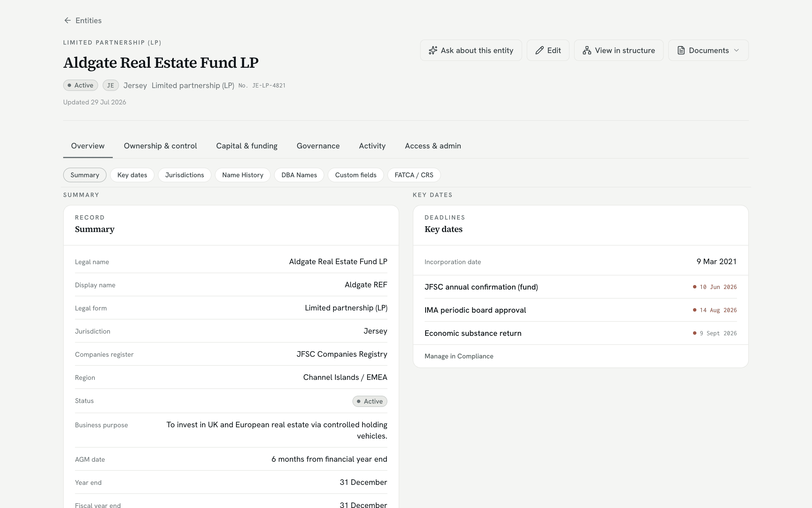812x508 pixels.
Task: Select the DBA Names pill
Action: click(299, 175)
